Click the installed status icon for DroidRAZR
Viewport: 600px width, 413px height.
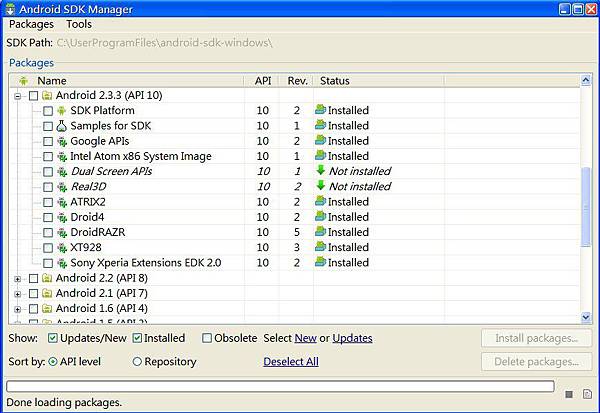point(320,232)
